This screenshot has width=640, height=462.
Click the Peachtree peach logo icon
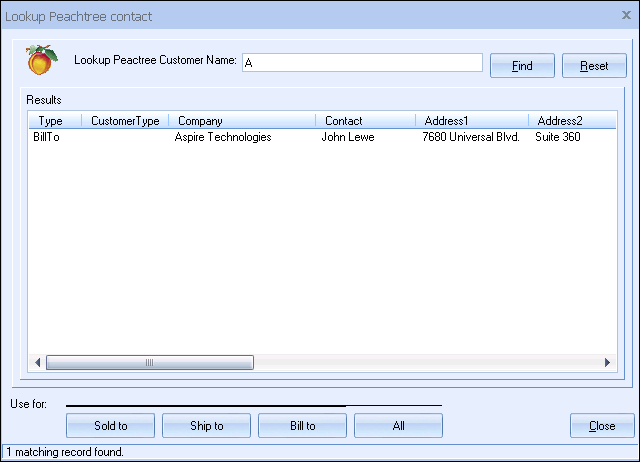tap(41, 61)
